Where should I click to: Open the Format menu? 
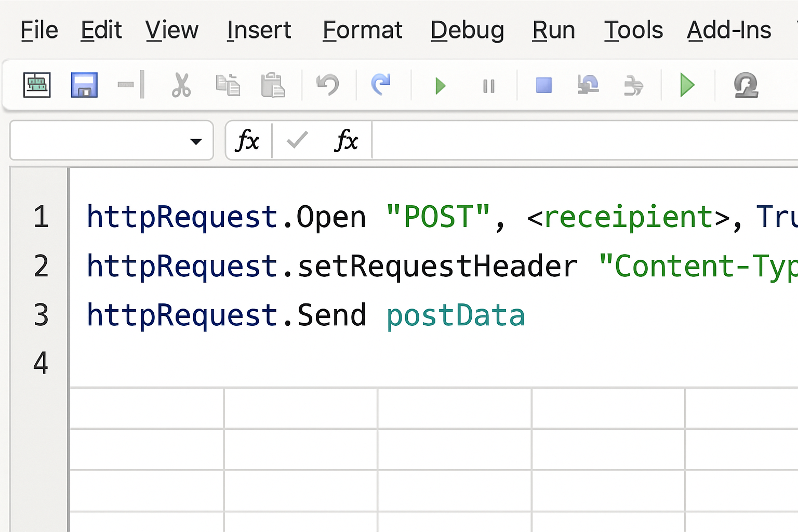[x=362, y=30]
